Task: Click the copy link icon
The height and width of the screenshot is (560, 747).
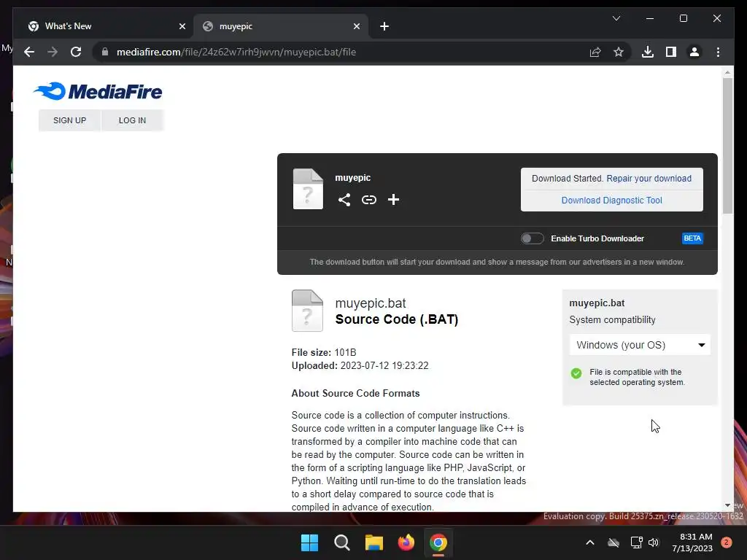Action: pos(368,200)
